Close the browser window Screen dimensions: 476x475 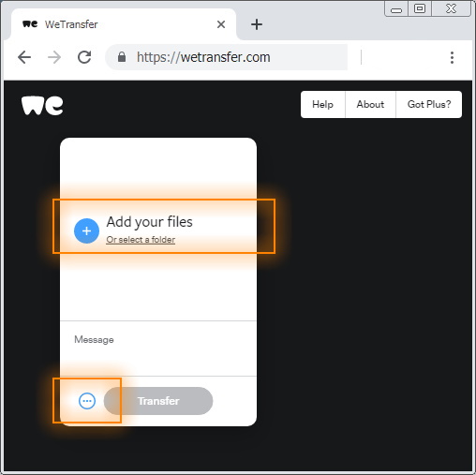pyautogui.click(x=451, y=8)
